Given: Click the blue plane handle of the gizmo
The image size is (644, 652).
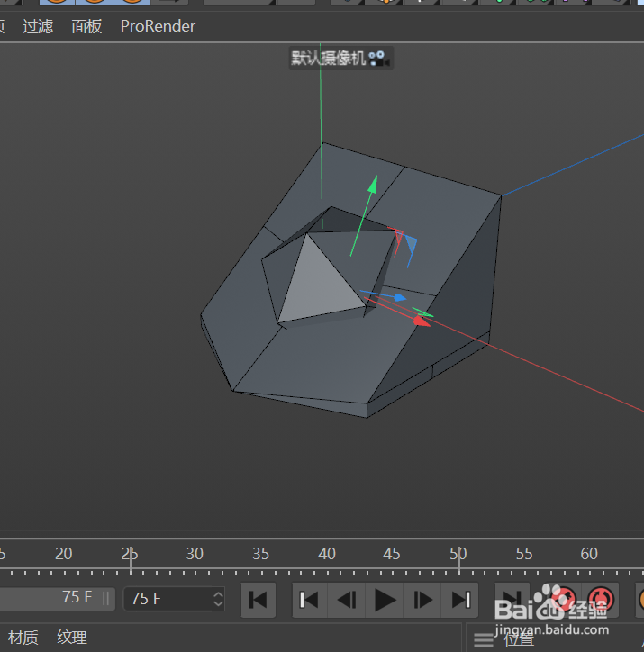Looking at the screenshot, I should 411,243.
